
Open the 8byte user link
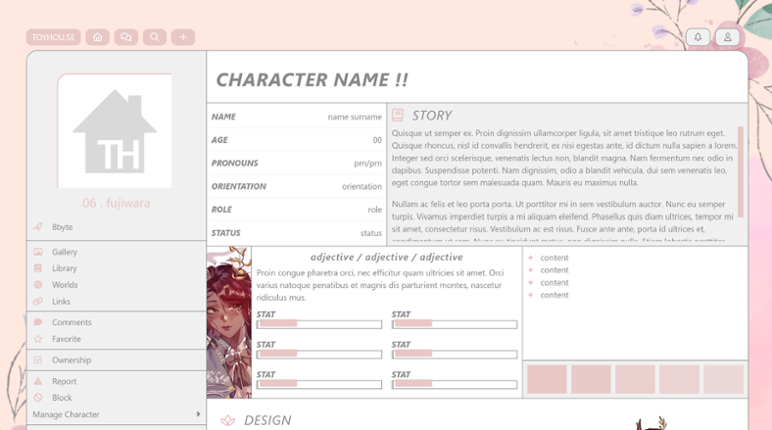coord(62,227)
